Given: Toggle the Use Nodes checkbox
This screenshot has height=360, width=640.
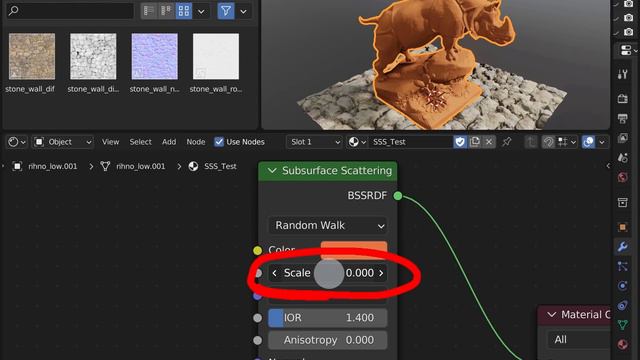Looking at the screenshot, I should [219, 142].
